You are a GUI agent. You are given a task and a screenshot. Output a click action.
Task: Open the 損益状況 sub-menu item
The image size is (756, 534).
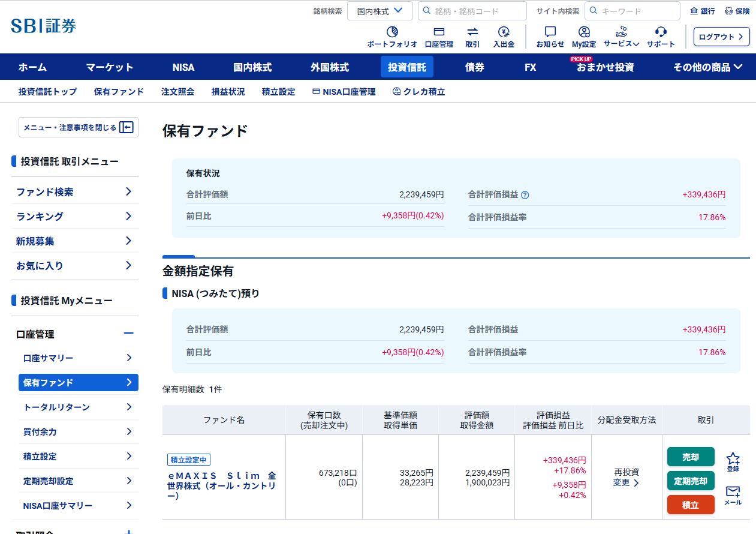(x=228, y=92)
